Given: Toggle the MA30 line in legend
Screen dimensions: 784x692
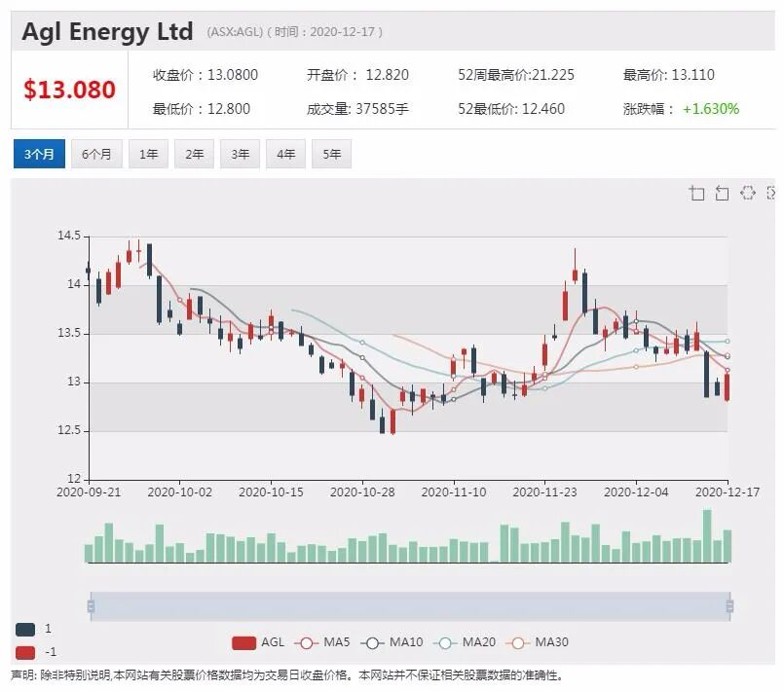Looking at the screenshot, I should click(x=538, y=642).
